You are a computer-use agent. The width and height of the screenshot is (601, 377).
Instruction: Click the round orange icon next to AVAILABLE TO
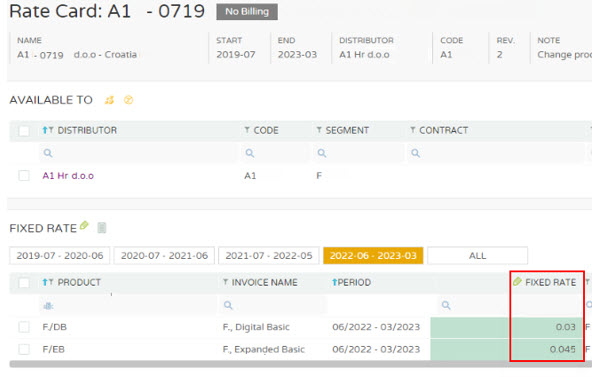(x=128, y=100)
